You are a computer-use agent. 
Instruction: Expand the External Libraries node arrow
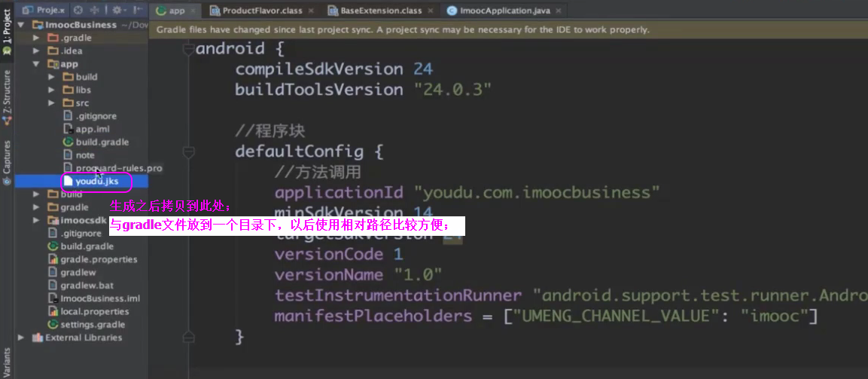[22, 338]
